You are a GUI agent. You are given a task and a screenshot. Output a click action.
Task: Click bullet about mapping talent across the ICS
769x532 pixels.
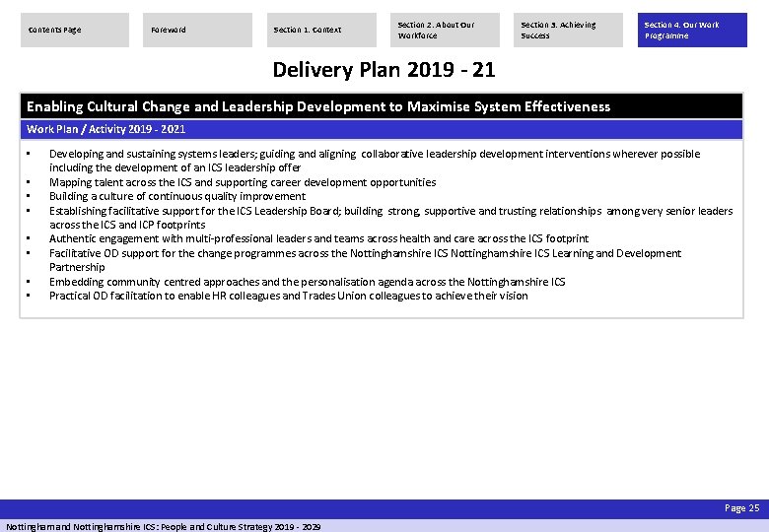243,182
